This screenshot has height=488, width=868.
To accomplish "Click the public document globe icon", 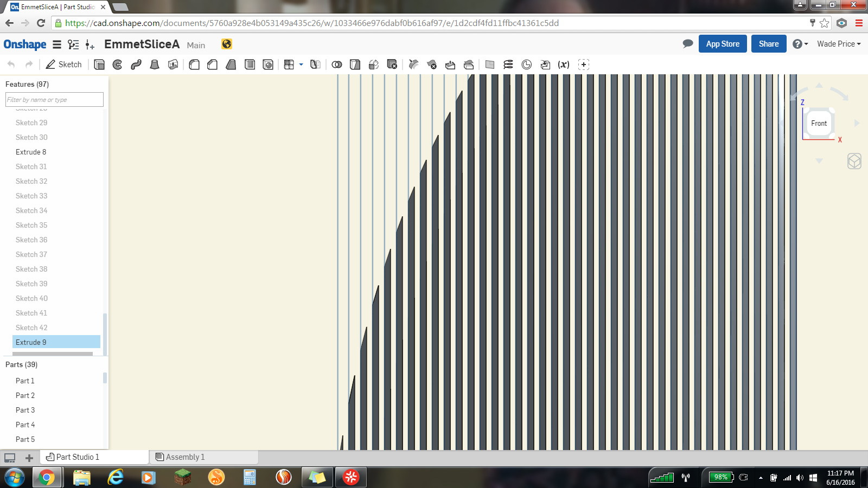I will pos(227,44).
